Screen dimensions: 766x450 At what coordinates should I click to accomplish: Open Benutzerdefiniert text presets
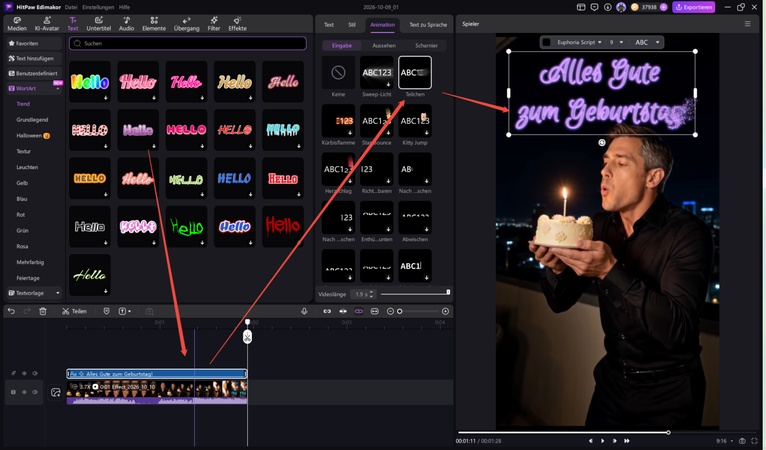coord(34,73)
